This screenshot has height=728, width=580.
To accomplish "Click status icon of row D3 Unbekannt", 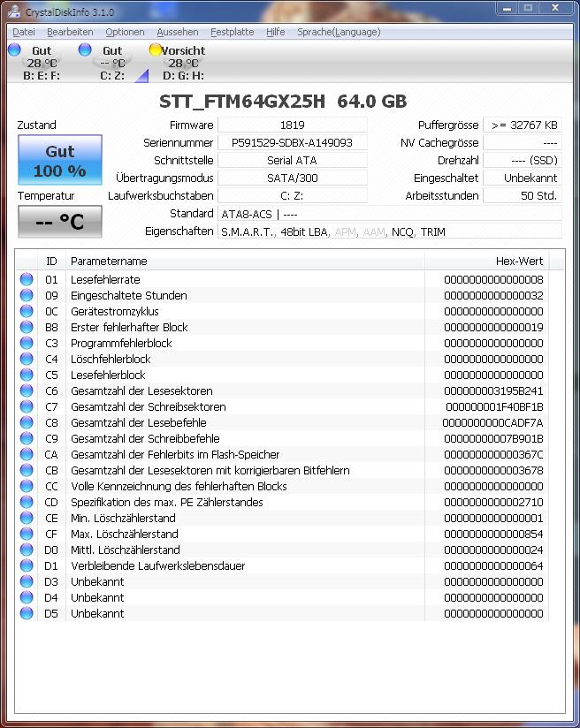I will (27, 581).
